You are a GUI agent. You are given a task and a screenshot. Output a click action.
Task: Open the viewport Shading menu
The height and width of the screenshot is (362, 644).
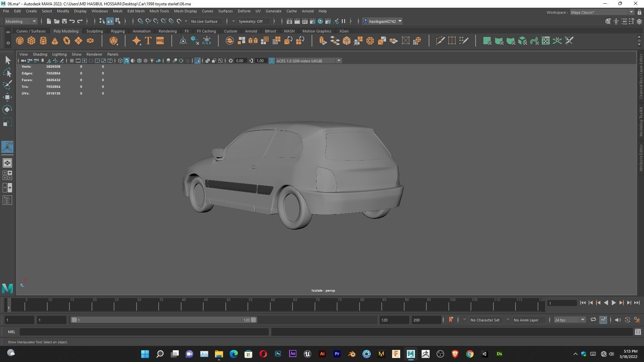click(40, 54)
